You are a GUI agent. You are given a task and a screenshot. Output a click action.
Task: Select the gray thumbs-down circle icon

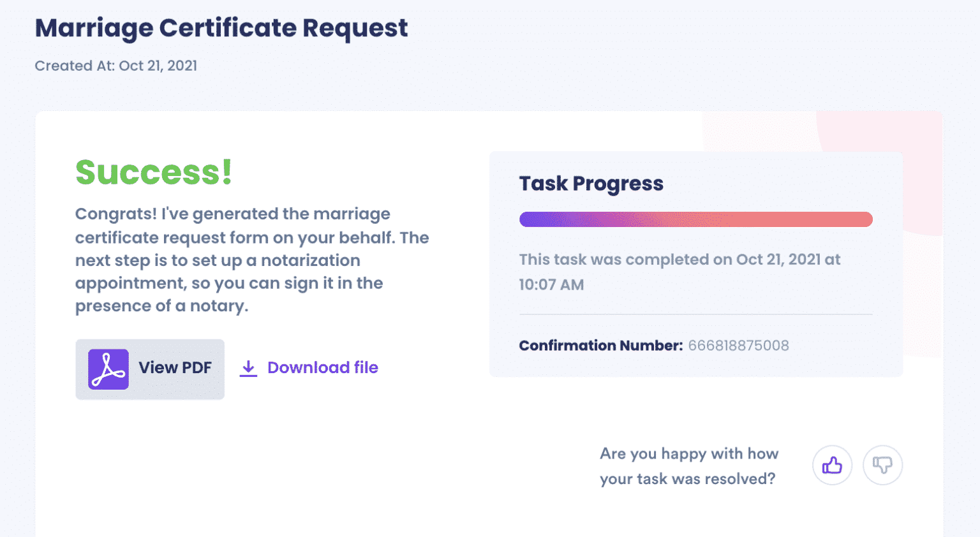(x=883, y=465)
